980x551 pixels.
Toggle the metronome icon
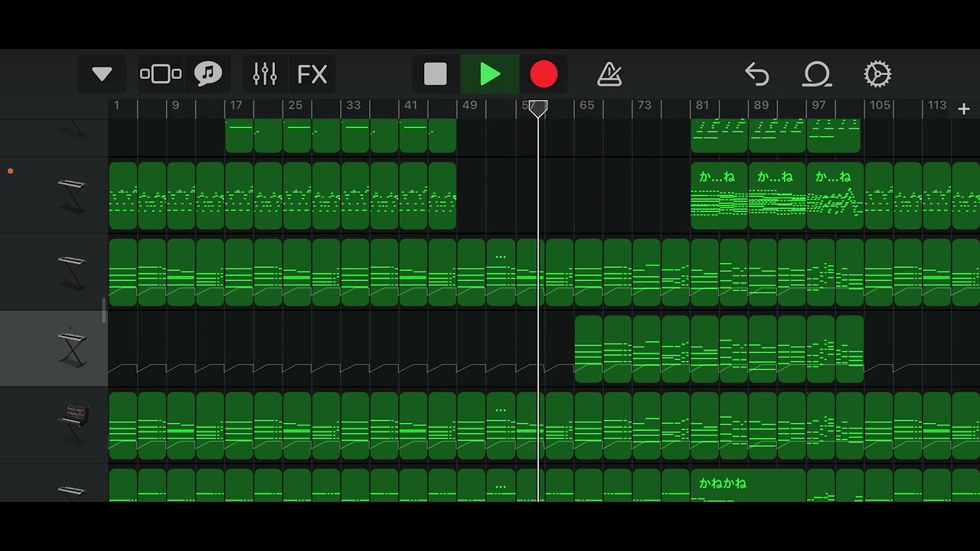(x=609, y=74)
